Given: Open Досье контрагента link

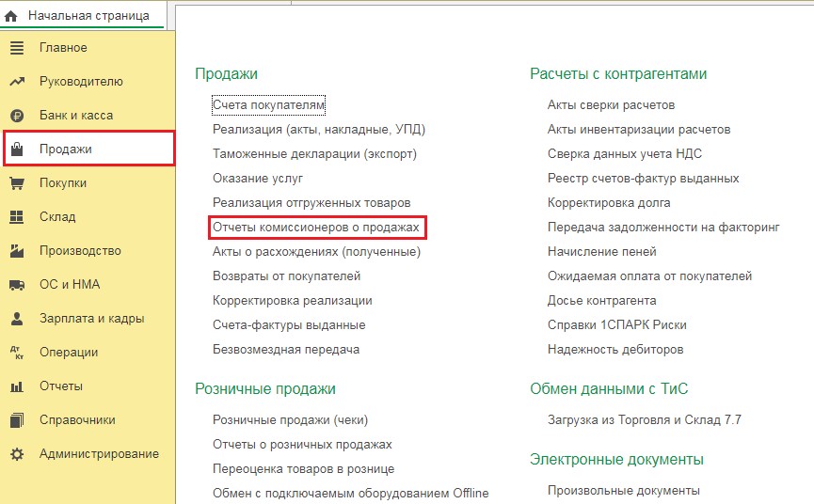Looking at the screenshot, I should pyautogui.click(x=601, y=301).
